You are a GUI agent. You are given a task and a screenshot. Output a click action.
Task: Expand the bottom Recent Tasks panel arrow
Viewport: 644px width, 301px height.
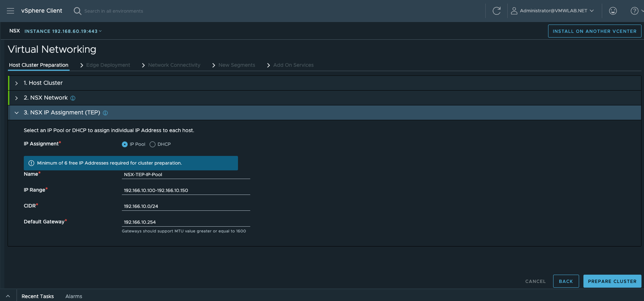(x=8, y=296)
